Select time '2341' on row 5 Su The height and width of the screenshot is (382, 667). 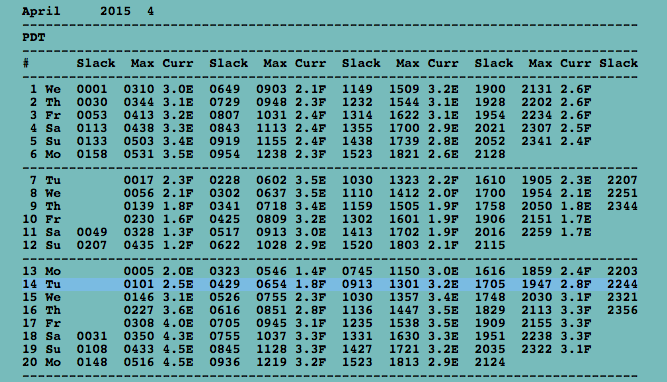tap(537, 141)
